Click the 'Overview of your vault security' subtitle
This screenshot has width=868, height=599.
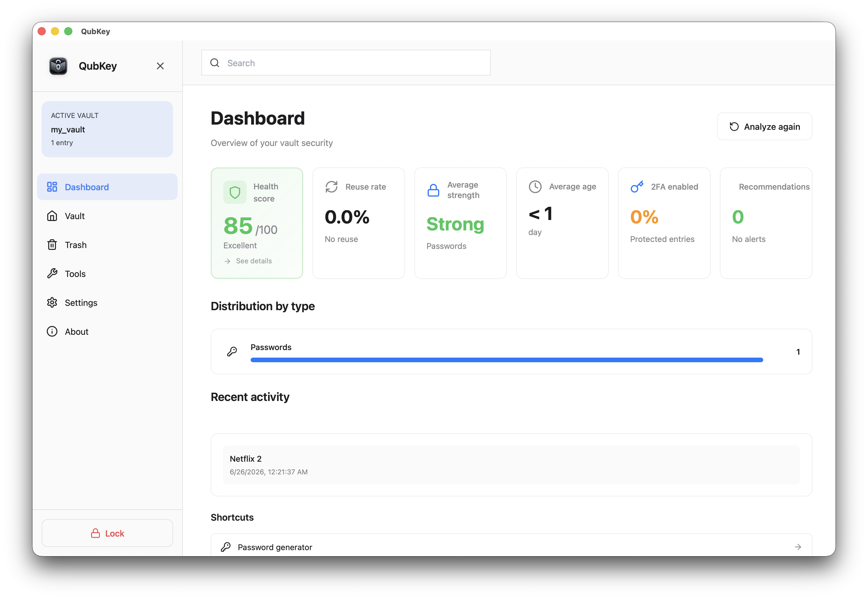pos(272,143)
